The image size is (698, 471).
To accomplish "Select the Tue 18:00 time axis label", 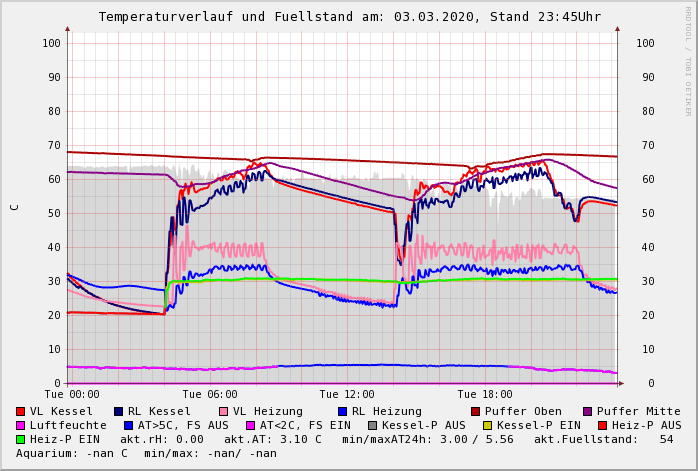I will (x=484, y=395).
